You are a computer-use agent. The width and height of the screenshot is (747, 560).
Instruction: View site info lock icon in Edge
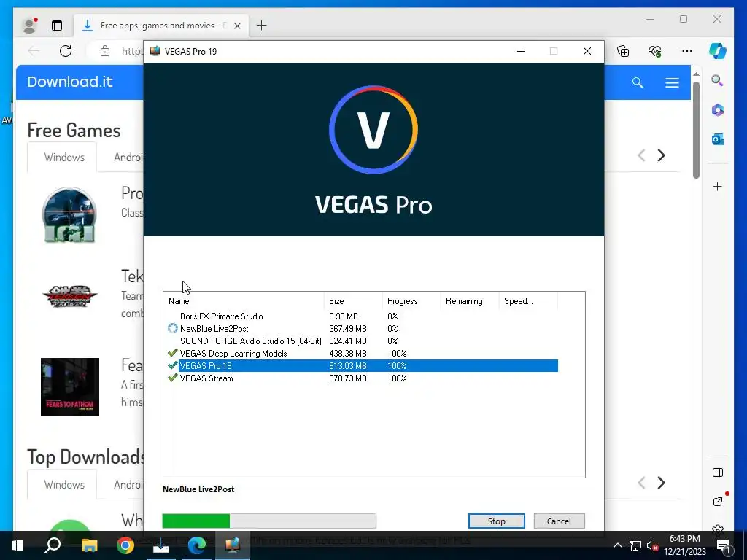coord(105,51)
